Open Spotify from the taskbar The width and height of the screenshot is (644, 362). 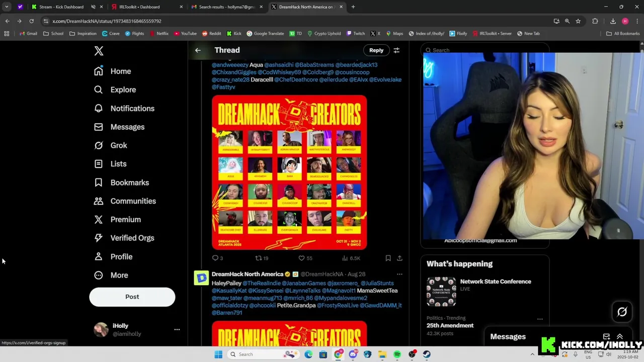point(397,354)
